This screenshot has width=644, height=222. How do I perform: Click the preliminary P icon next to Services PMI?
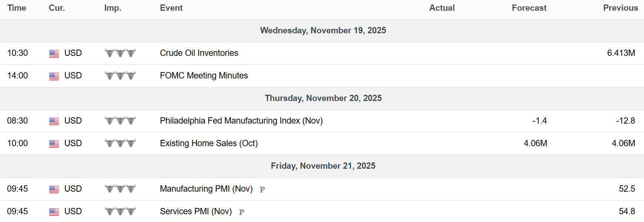click(x=241, y=212)
